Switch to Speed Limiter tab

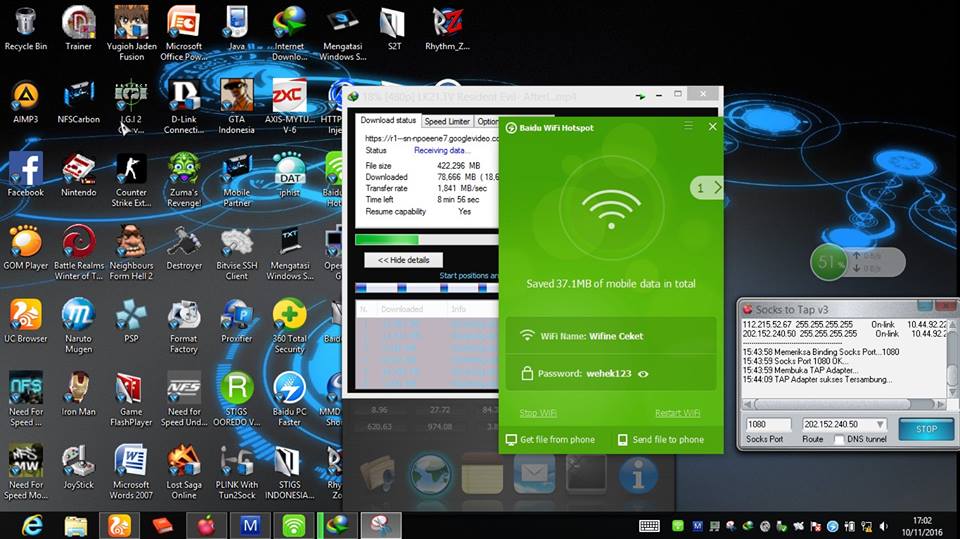[447, 121]
